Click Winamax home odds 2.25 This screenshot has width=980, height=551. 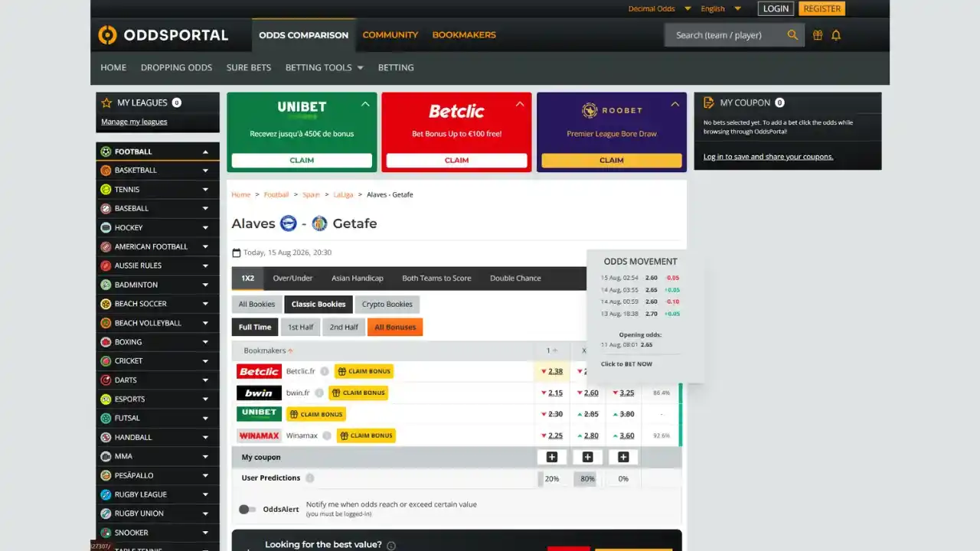click(x=555, y=435)
